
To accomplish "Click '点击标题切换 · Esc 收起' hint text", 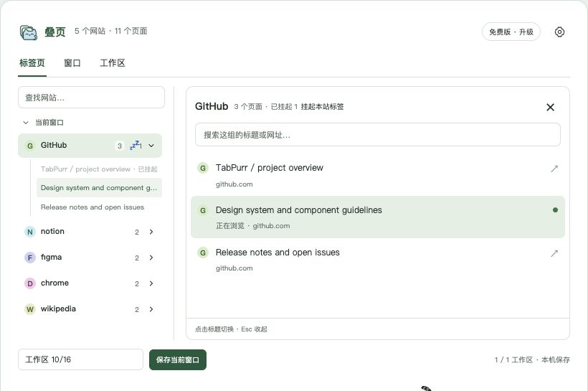I will pyautogui.click(x=231, y=329).
